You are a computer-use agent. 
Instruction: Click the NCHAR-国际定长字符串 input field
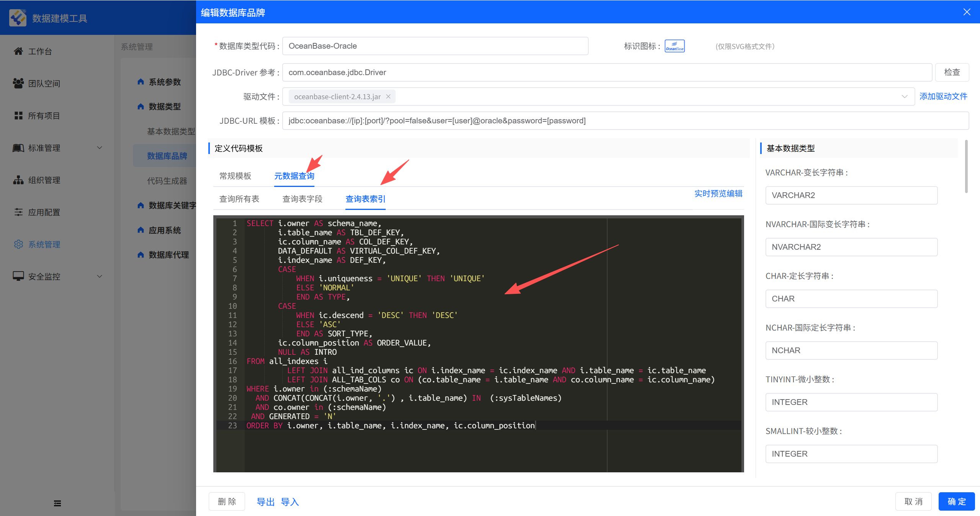[x=851, y=351]
